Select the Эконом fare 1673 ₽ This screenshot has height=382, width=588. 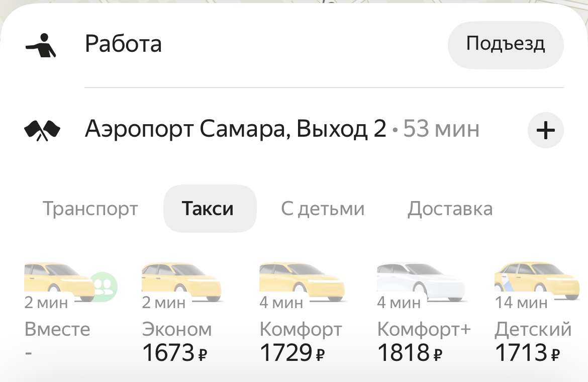click(174, 353)
